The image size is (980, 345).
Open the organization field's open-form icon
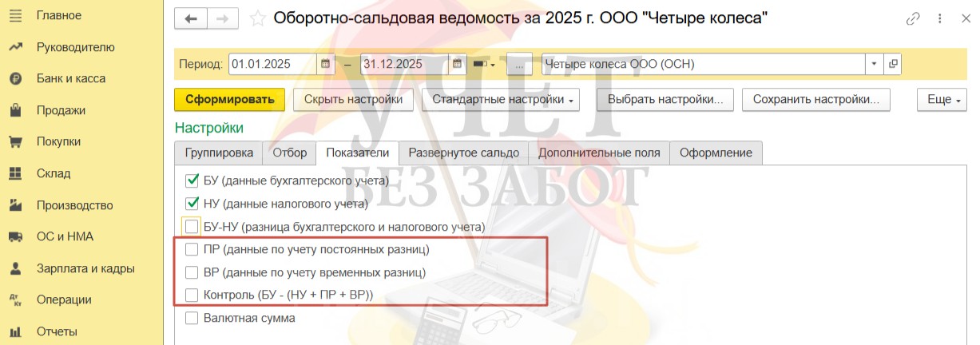pyautogui.click(x=892, y=64)
